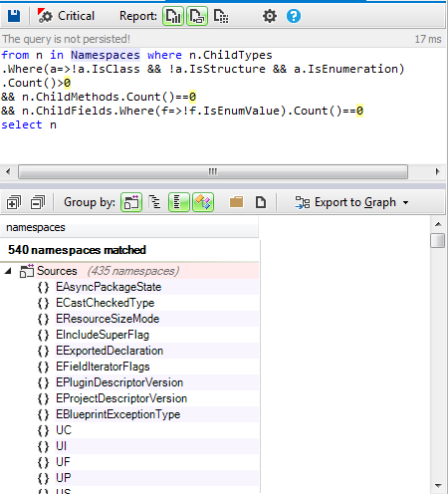This screenshot has width=448, height=494.
Task: Group results by the brown folder icon
Action: 236,202
